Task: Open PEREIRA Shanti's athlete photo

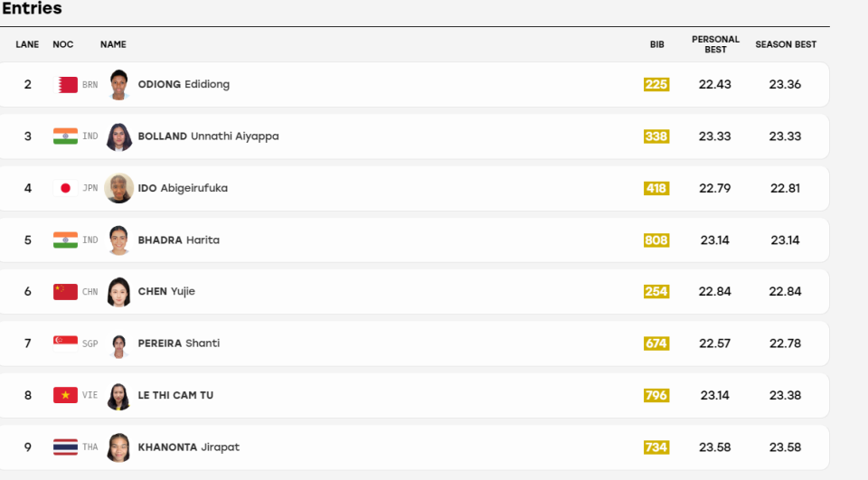Action: [118, 345]
